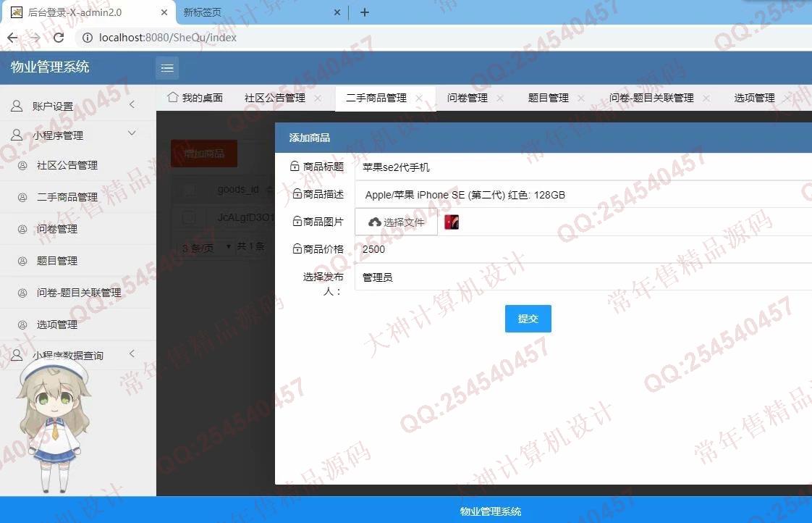The height and width of the screenshot is (523, 812).
Task: Click the 物业管理系统 header logo text
Action: click(50, 67)
